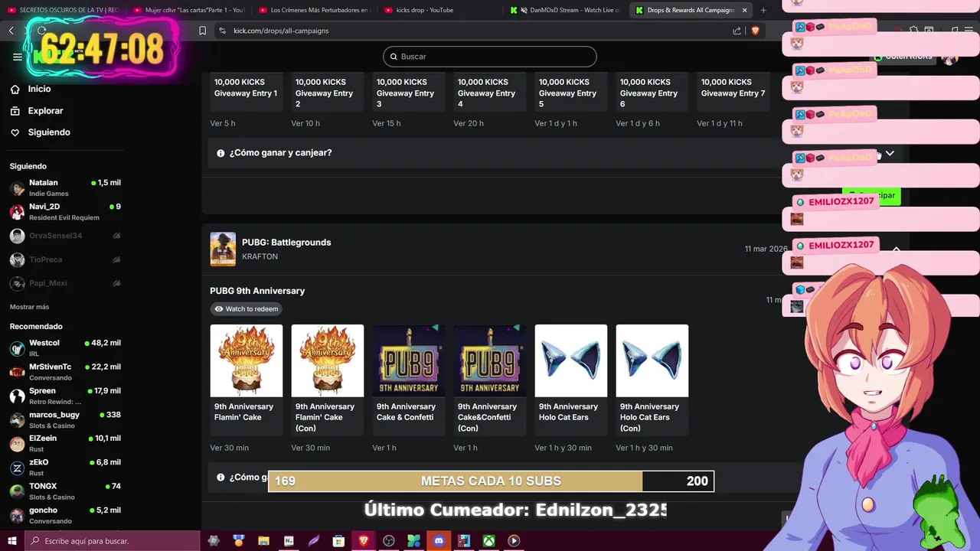Open recommended channel zEkO

point(65,467)
